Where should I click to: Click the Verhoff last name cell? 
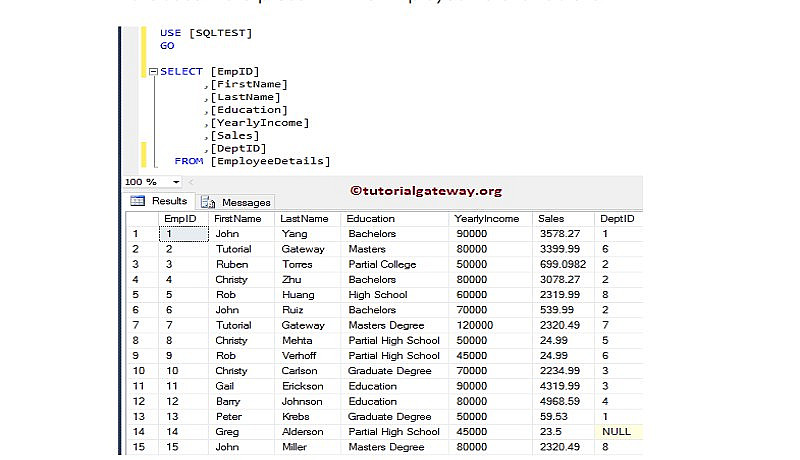308,356
